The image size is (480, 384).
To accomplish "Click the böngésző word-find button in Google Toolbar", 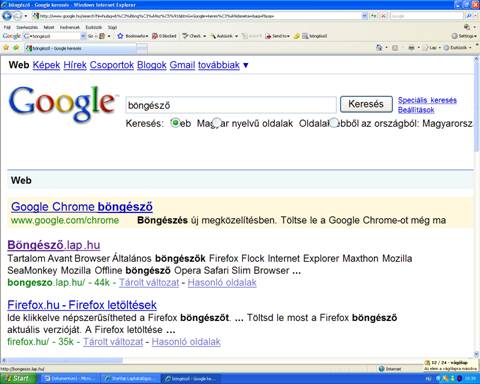I will point(314,36).
